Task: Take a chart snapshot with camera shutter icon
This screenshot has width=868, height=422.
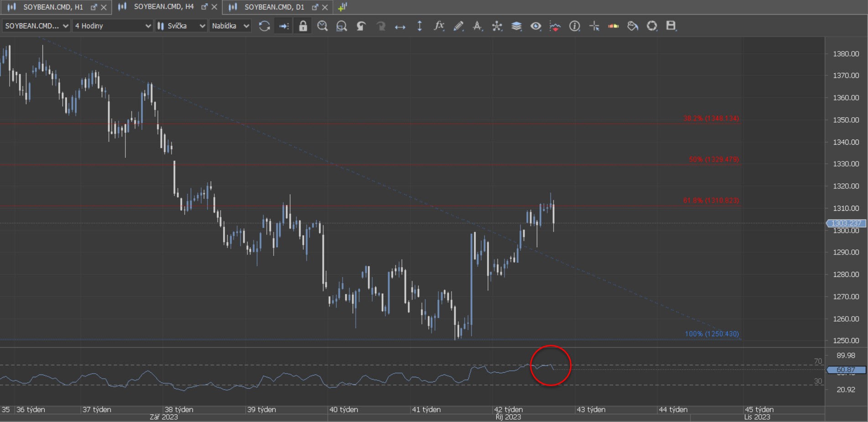Action: click(x=652, y=26)
